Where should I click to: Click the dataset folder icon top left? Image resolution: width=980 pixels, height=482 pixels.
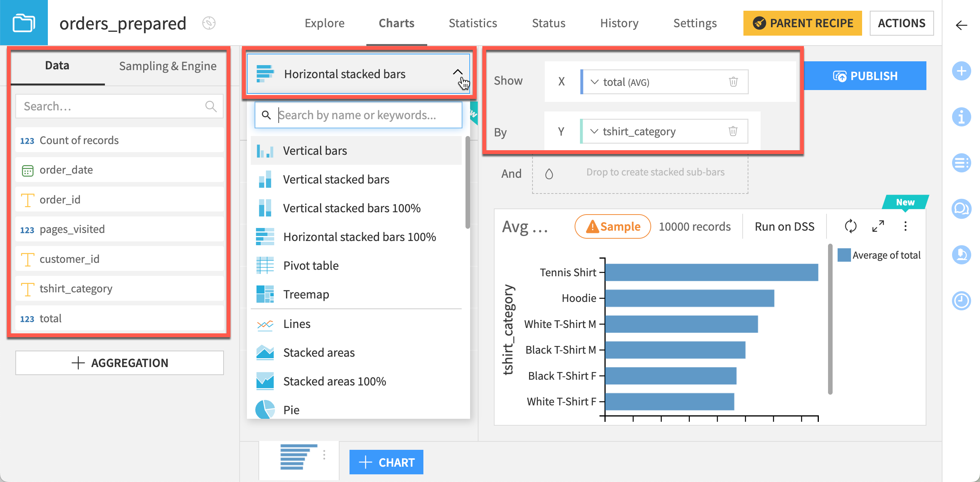(24, 23)
